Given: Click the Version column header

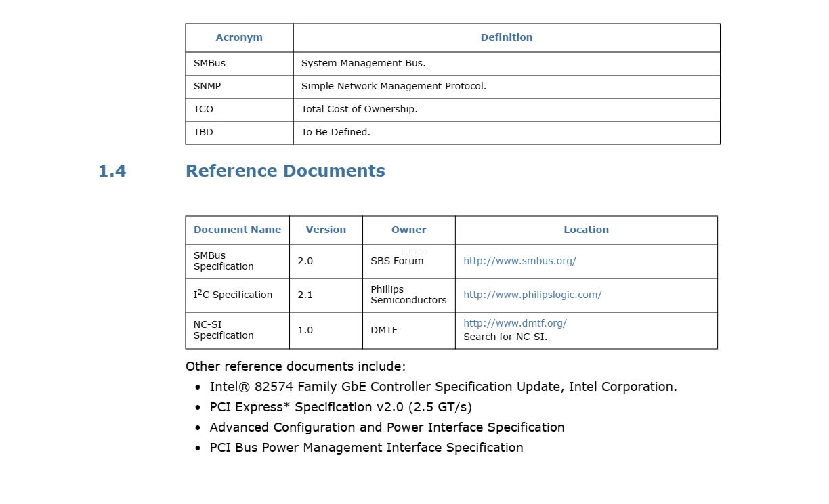Looking at the screenshot, I should tap(326, 230).
